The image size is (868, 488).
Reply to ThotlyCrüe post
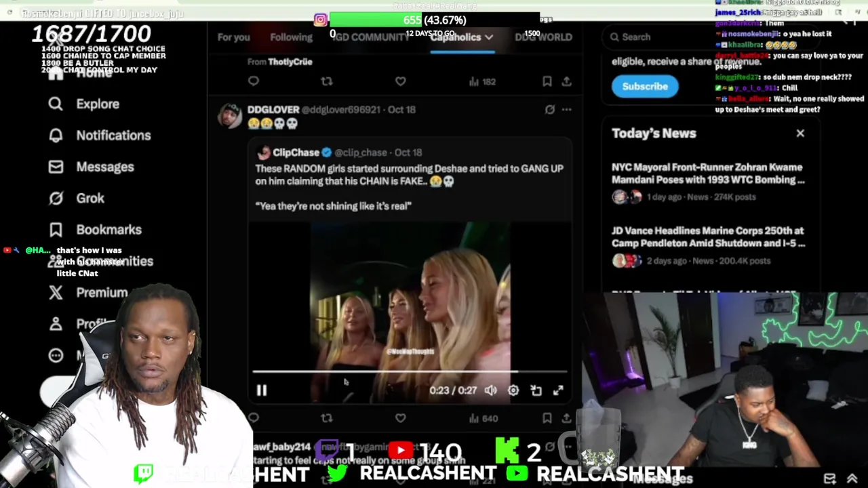click(254, 81)
